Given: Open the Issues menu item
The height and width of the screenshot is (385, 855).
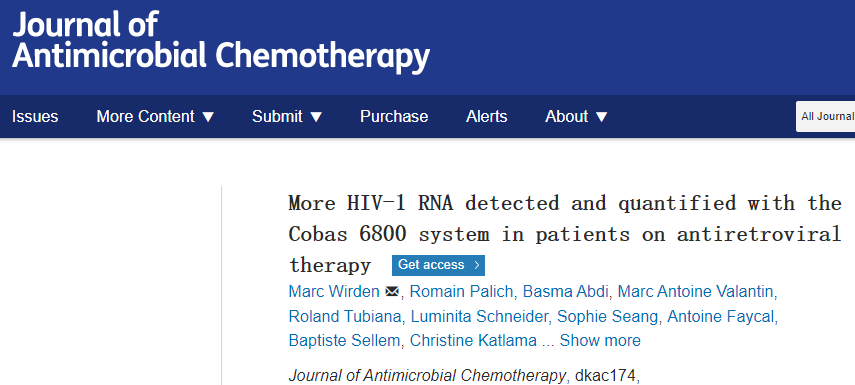Looking at the screenshot, I should tap(35, 117).
